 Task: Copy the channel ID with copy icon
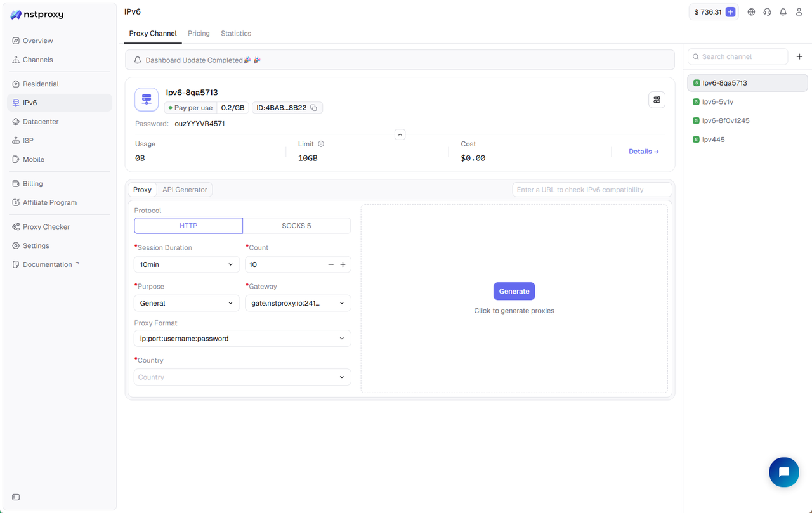(x=313, y=108)
